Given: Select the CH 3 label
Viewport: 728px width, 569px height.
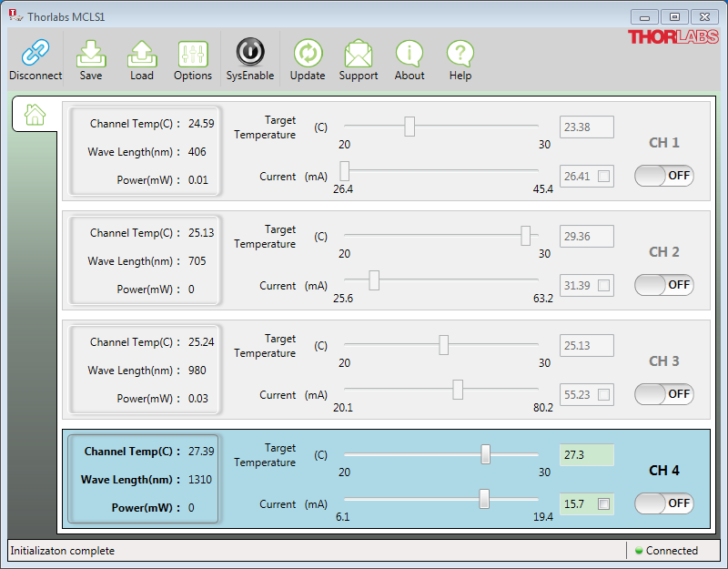Looking at the screenshot, I should click(x=664, y=361).
